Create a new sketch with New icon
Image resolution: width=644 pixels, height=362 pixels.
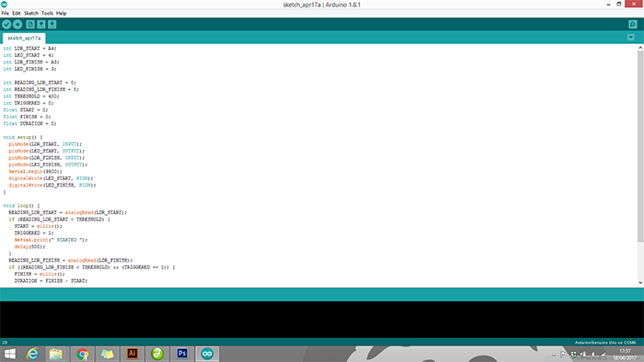[30, 25]
